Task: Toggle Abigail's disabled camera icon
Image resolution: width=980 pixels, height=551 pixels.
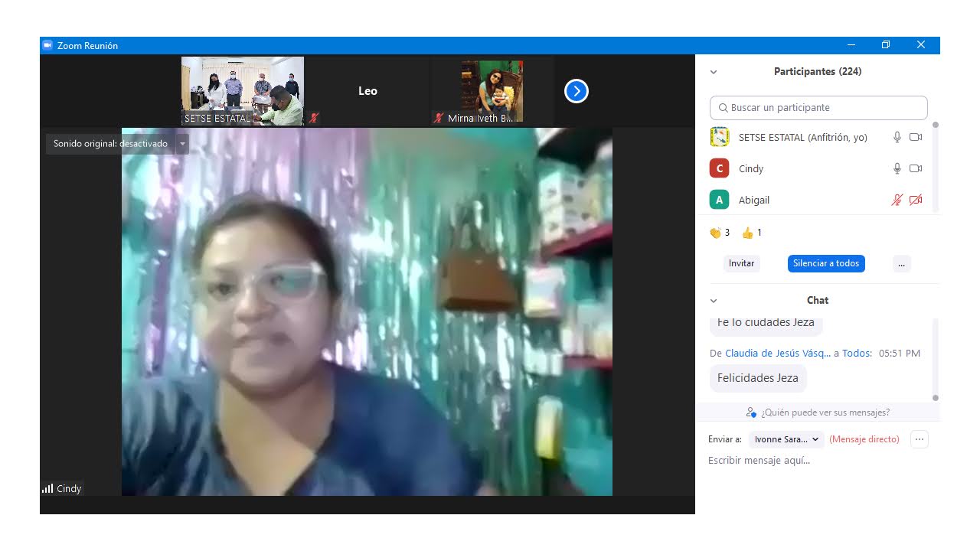Action: coord(916,200)
